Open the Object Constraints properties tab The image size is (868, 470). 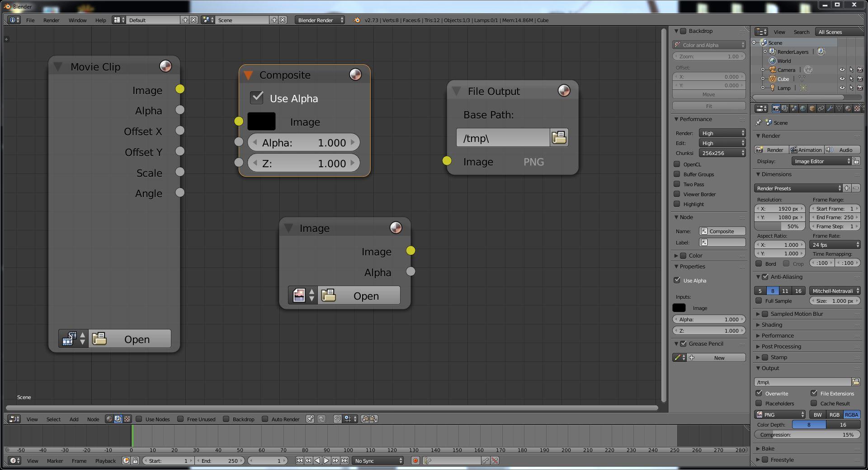(x=821, y=108)
